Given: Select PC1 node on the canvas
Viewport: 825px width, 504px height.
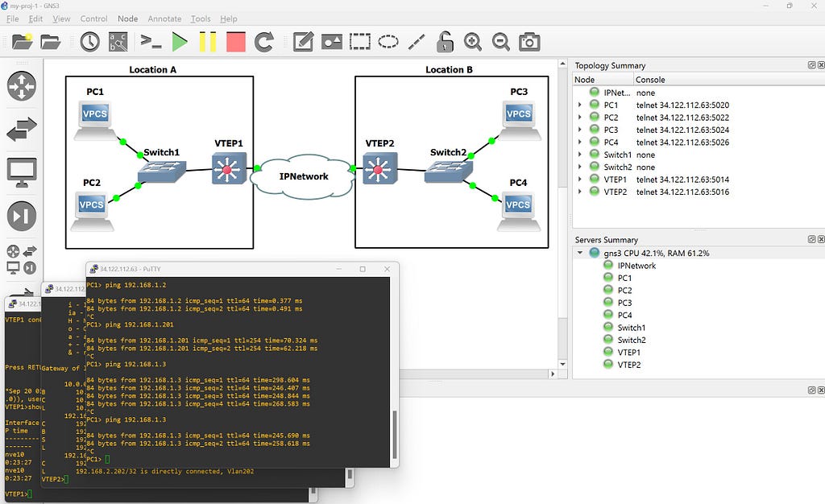Looking at the screenshot, I should [x=95, y=120].
